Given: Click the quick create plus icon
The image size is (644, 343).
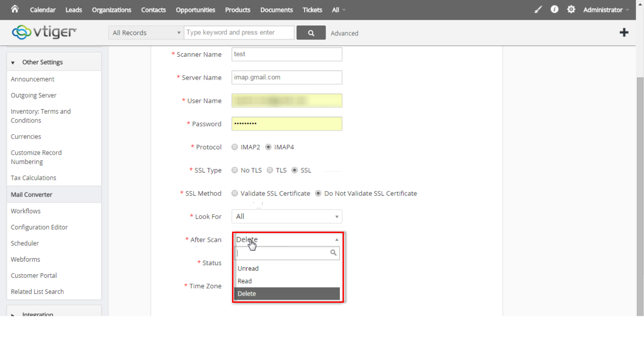Looking at the screenshot, I should (624, 32).
